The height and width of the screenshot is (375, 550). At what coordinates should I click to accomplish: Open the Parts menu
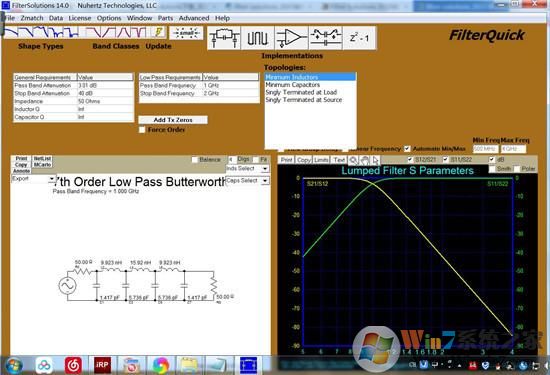[x=165, y=18]
